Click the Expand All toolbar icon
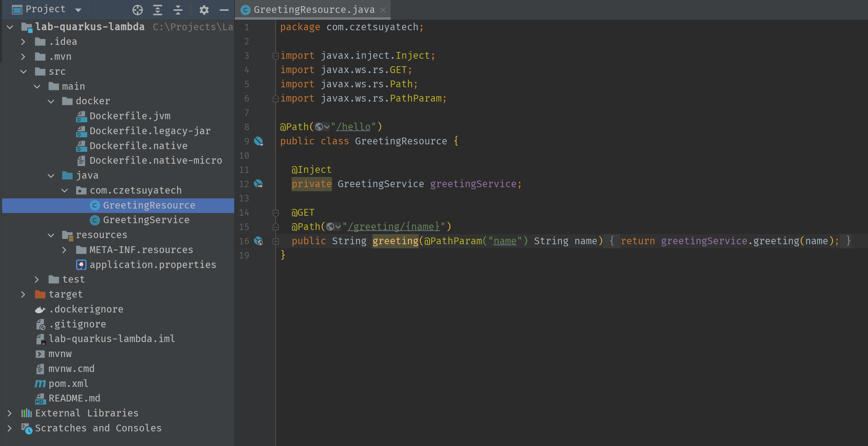This screenshot has width=868, height=446. 158,10
